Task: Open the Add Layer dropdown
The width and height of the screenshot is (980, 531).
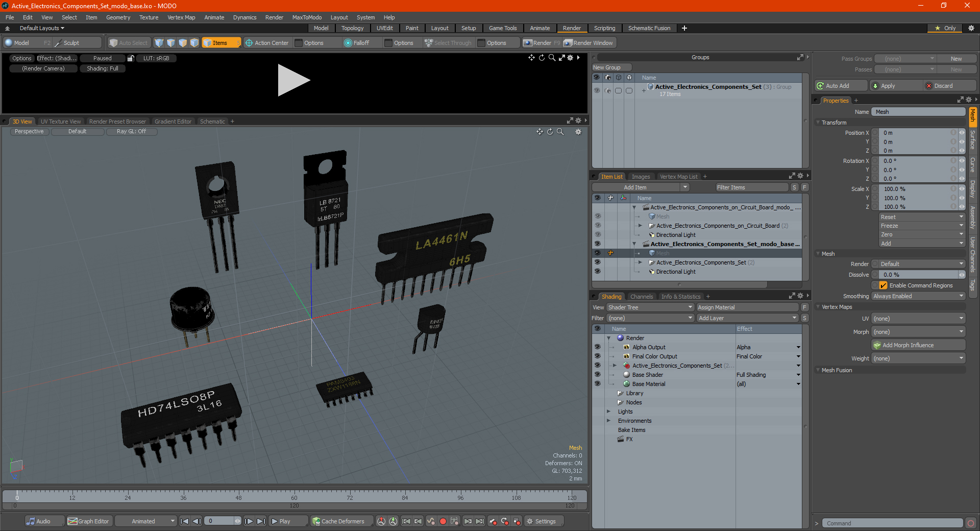Action: pyautogui.click(x=747, y=318)
